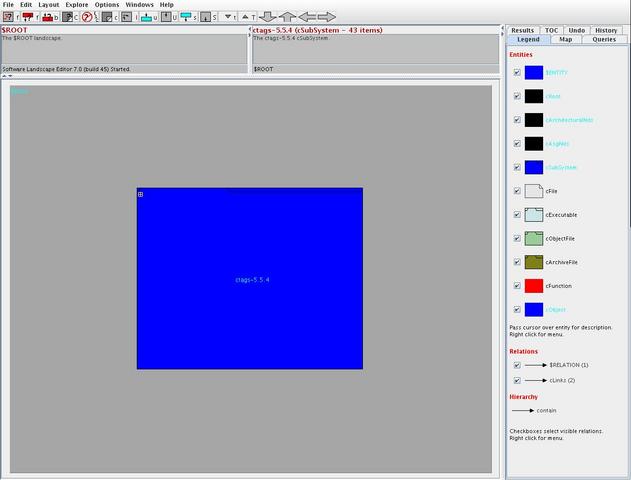
Task: Click the 'cFunction' legend label
Action: pos(559,286)
